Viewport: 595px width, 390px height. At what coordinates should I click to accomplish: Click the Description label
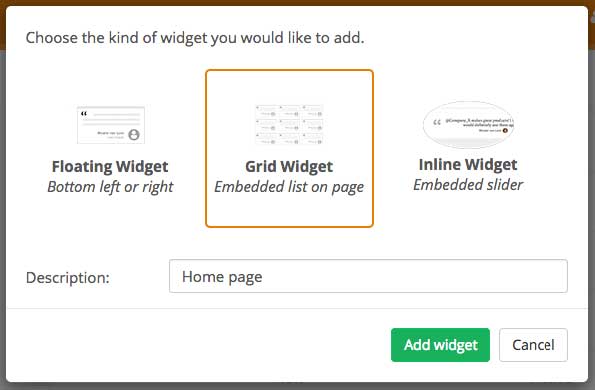tap(68, 278)
